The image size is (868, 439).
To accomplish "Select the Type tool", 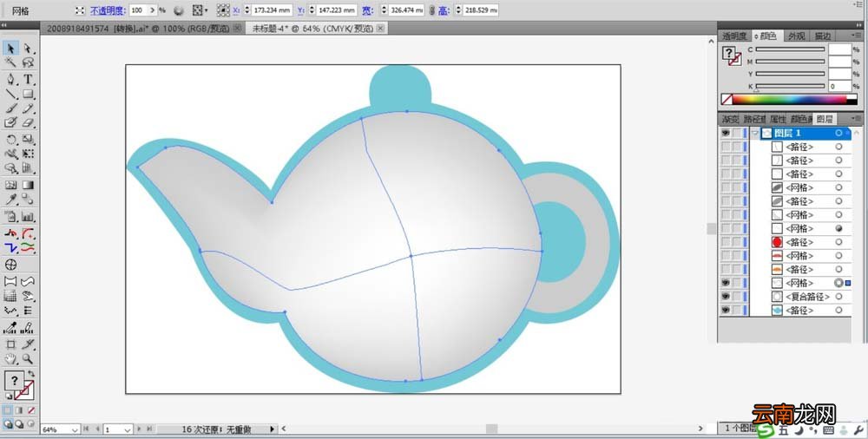I will click(x=28, y=79).
